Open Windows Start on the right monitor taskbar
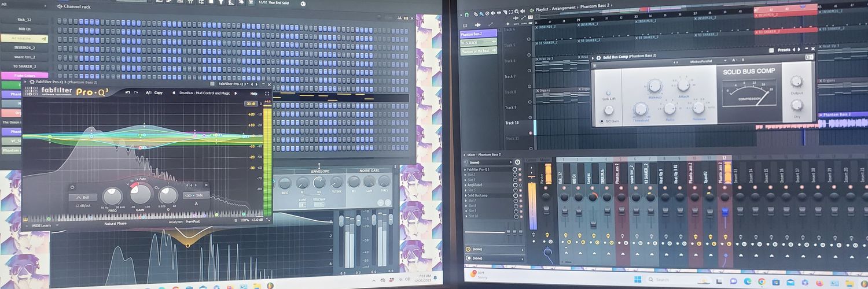 [x=638, y=280]
